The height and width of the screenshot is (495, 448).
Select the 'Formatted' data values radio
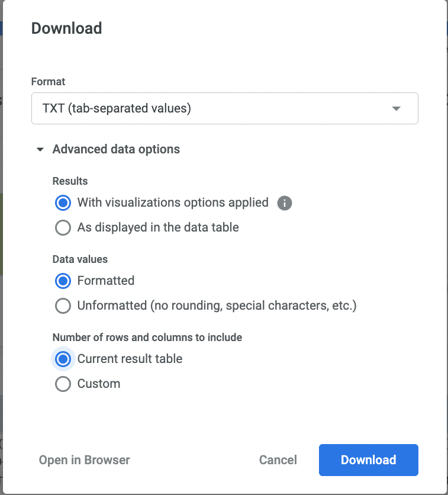[x=63, y=281]
